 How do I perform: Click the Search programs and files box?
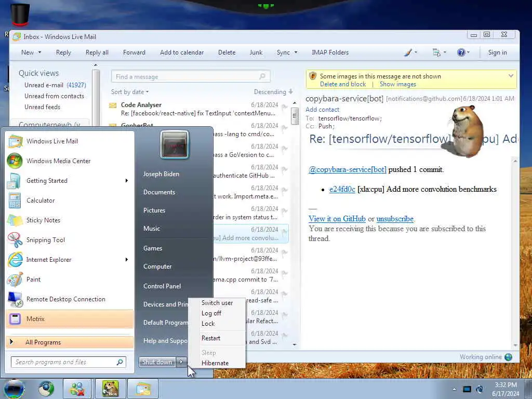(69, 362)
